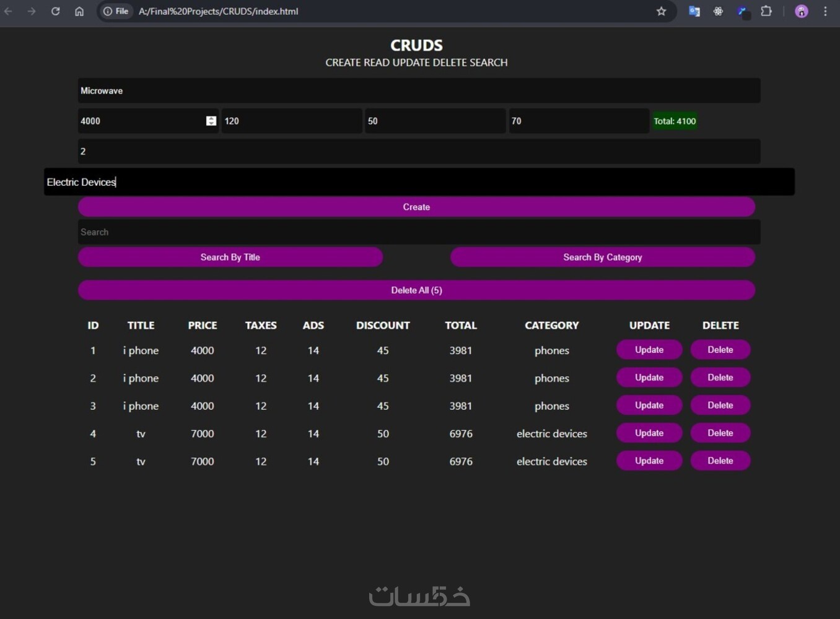
Task: Click the TAXES column header
Action: (261, 325)
